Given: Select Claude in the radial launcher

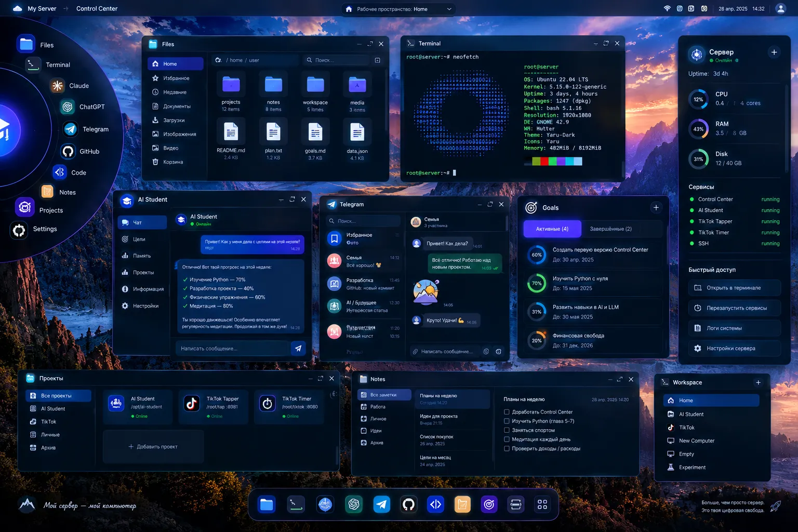Looking at the screenshot, I should click(70, 86).
